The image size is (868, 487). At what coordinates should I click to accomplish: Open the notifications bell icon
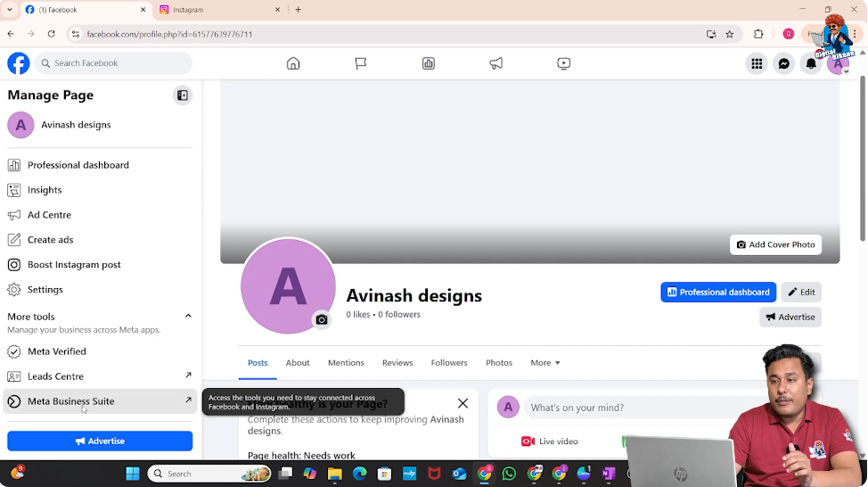coord(811,63)
